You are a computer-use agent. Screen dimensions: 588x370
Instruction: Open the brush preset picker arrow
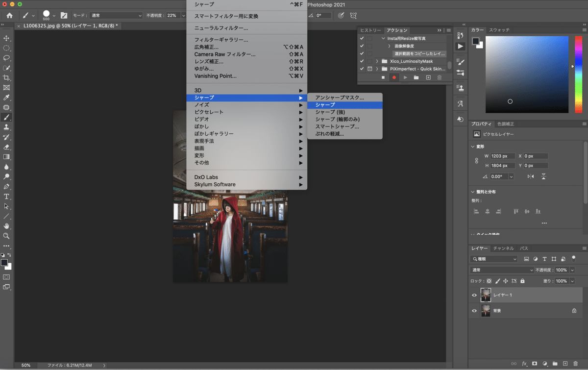[54, 16]
